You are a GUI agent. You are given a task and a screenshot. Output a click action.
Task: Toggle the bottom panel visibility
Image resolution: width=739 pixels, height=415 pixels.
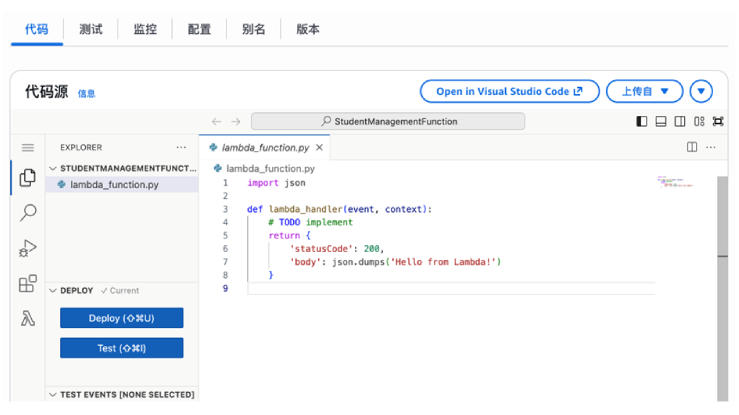661,121
